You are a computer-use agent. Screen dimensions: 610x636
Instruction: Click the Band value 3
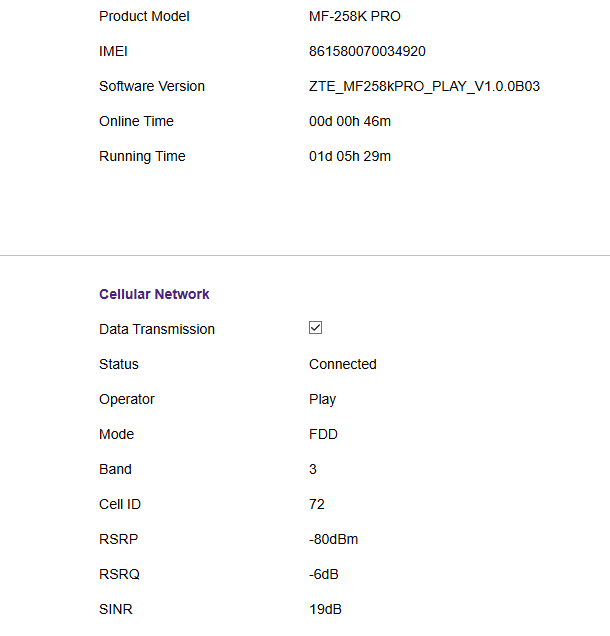click(313, 469)
